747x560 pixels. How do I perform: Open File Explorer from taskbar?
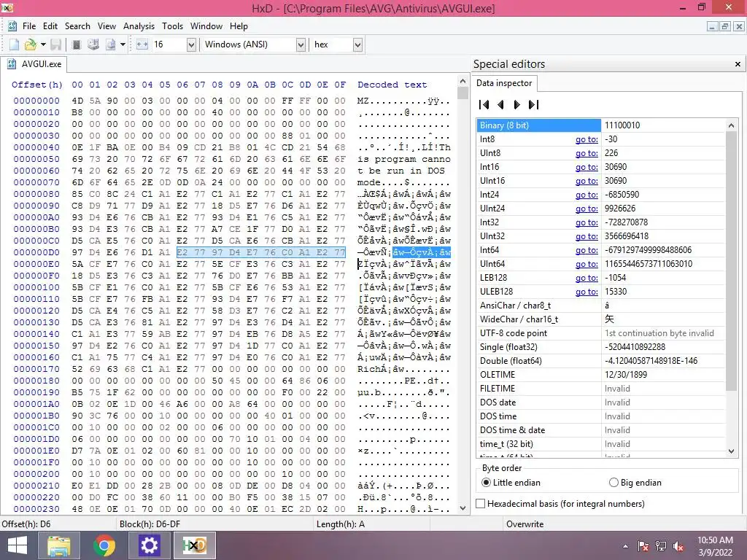[59, 545]
